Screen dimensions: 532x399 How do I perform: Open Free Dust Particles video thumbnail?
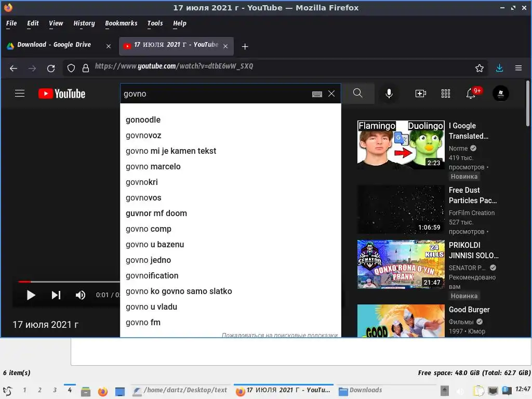coord(401,209)
